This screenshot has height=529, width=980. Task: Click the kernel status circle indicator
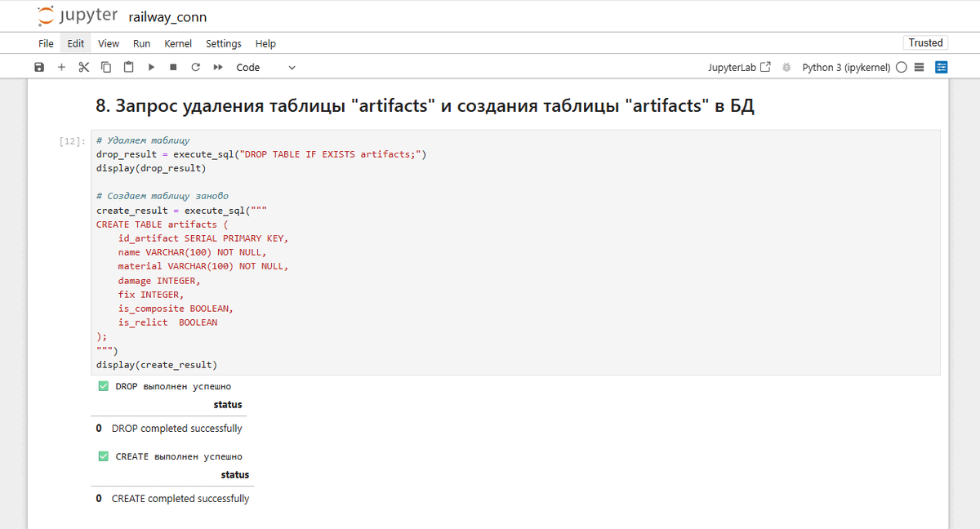(902, 68)
